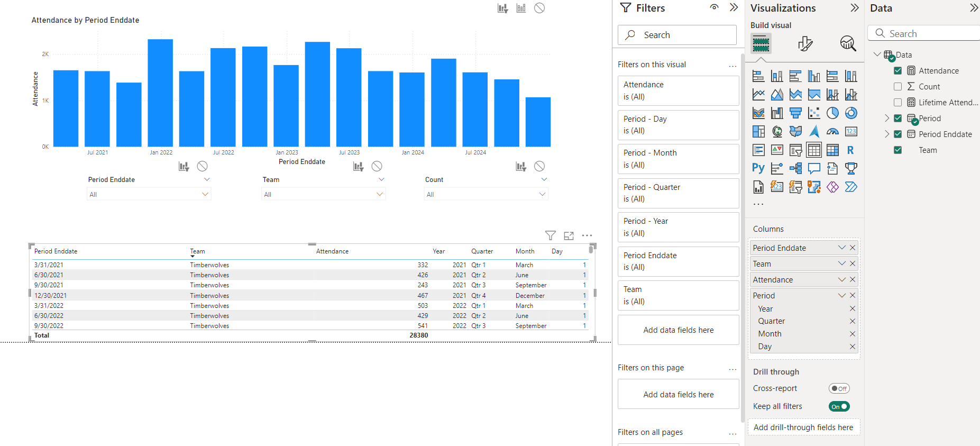Turn on the Cross-report toggle

coord(839,388)
